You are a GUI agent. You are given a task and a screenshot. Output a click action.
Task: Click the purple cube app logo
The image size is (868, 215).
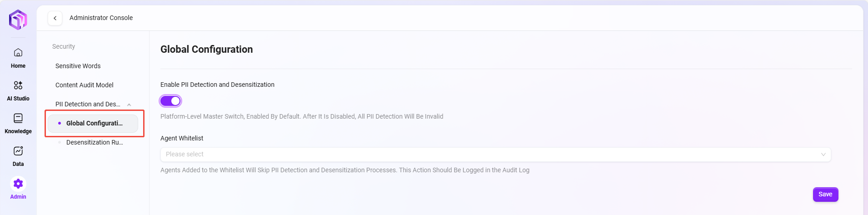pos(18,20)
